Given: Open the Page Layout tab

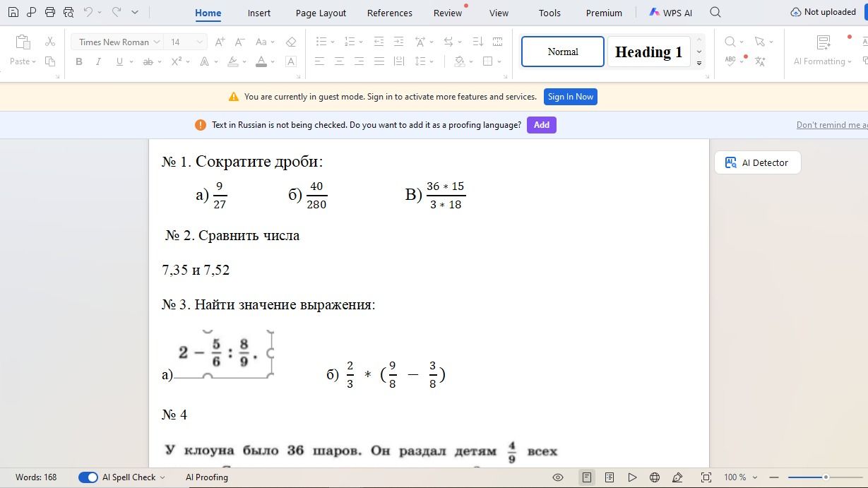Looking at the screenshot, I should (321, 13).
